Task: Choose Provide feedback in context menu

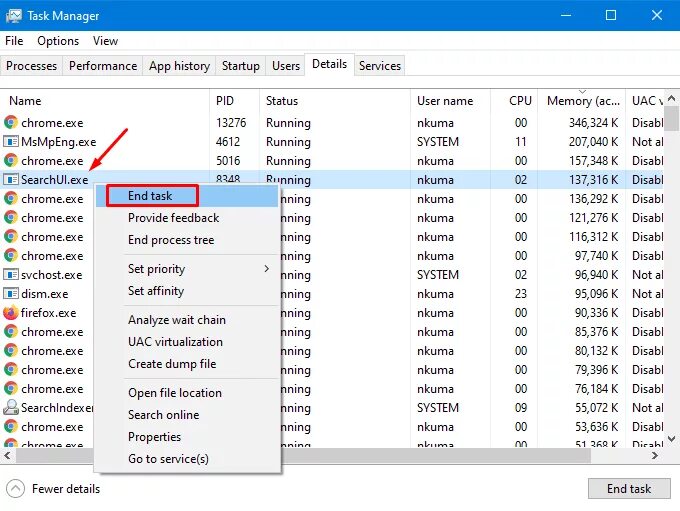Action: 187,218
